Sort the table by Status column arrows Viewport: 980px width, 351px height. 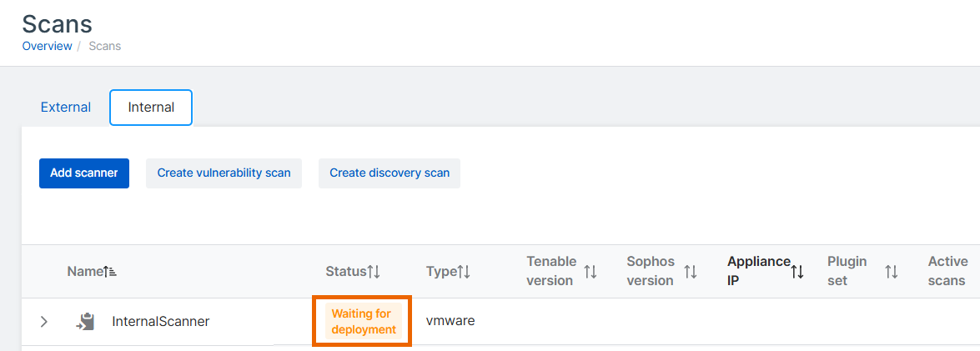(x=374, y=272)
